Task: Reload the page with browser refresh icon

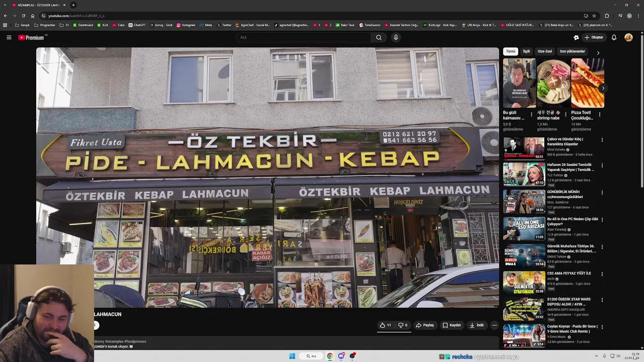Action: [24, 16]
